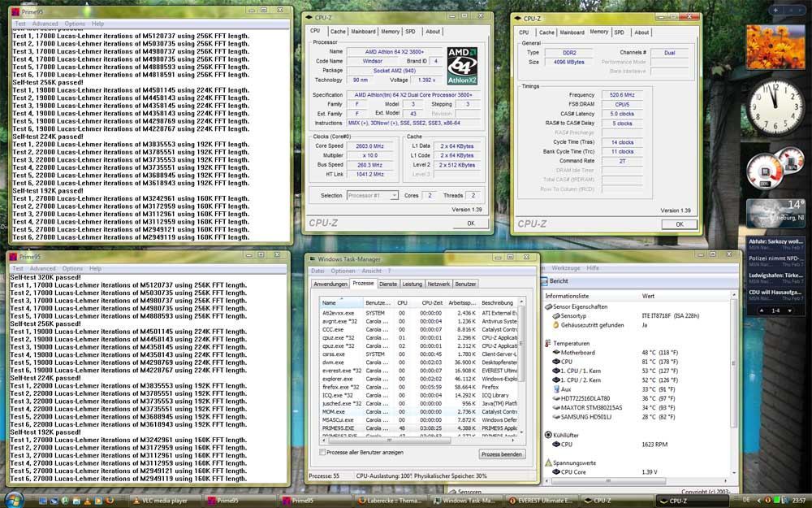Enable Prozesse aller Benutzer anzeigen checkbox
Viewport: 812px width, 508px height.
coord(322,452)
